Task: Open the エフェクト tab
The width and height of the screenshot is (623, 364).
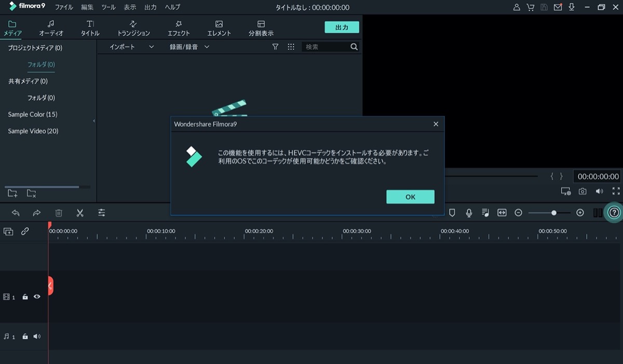Action: coord(179,28)
